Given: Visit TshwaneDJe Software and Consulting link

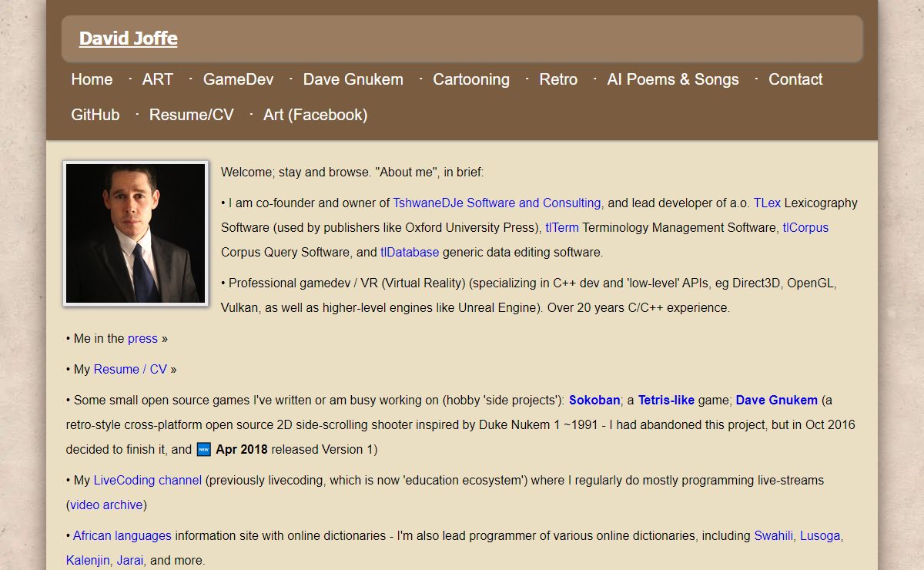Looking at the screenshot, I should tap(497, 203).
